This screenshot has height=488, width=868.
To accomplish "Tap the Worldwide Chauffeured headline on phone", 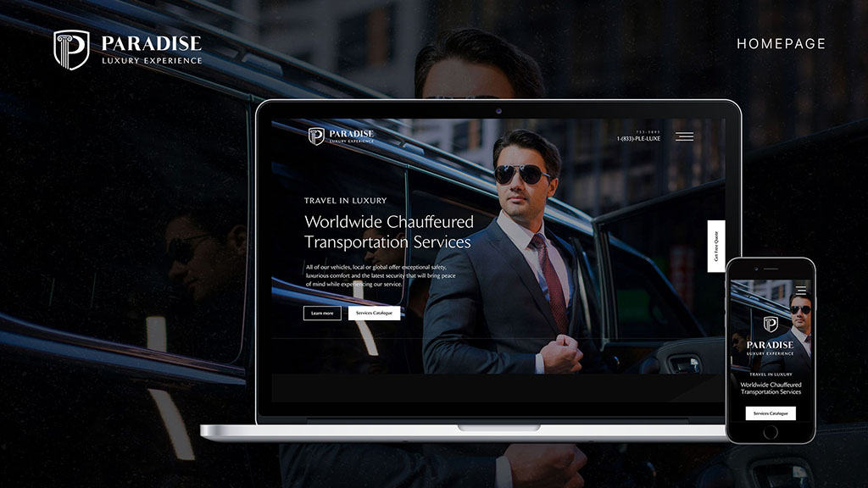I will point(771,388).
